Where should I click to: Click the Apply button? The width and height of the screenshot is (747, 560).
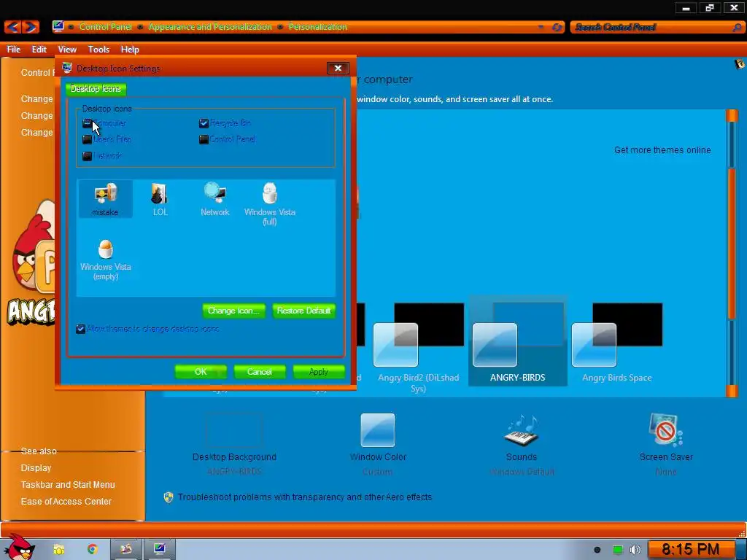319,371
